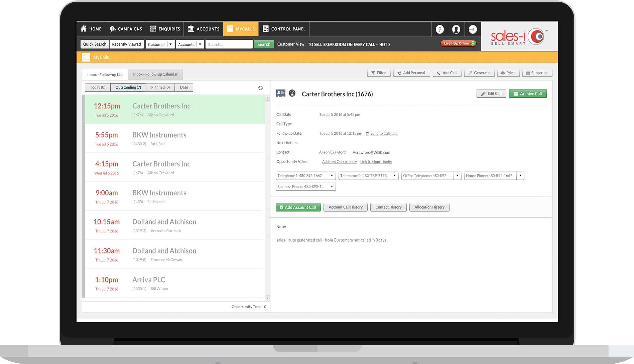Click the help question mark icon
The image size is (634, 364).
pyautogui.click(x=439, y=29)
